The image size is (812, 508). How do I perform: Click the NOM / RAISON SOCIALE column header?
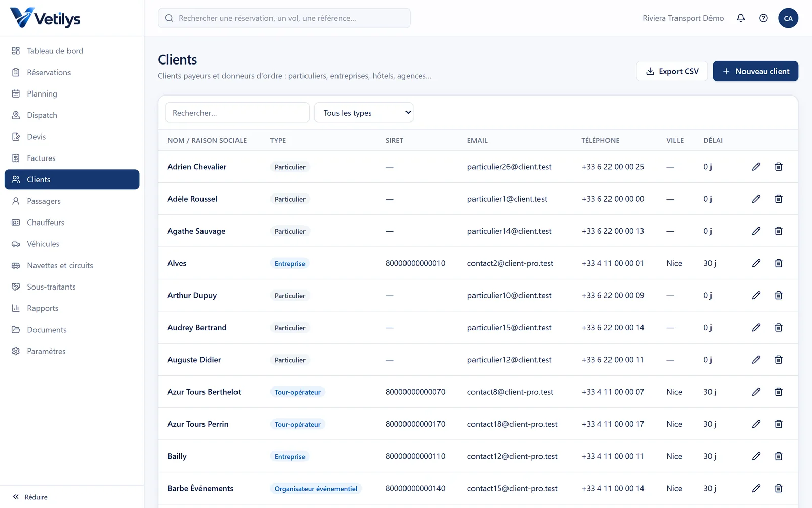[x=207, y=141]
